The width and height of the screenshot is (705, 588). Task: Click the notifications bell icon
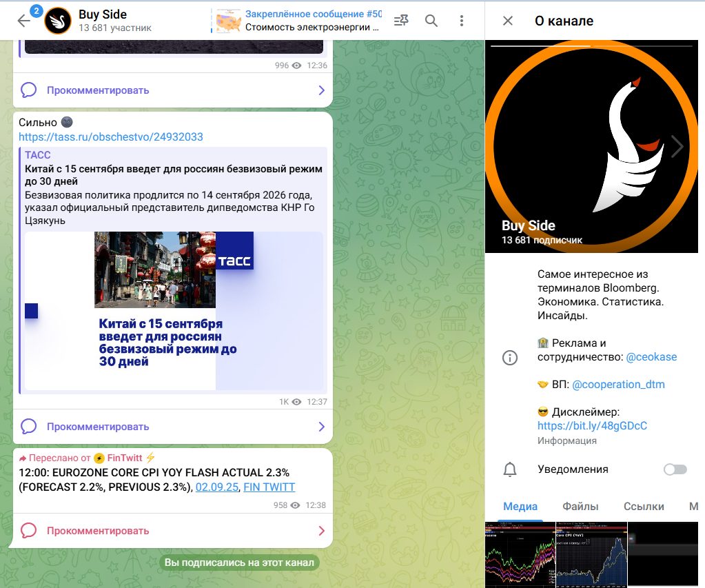[x=510, y=469]
